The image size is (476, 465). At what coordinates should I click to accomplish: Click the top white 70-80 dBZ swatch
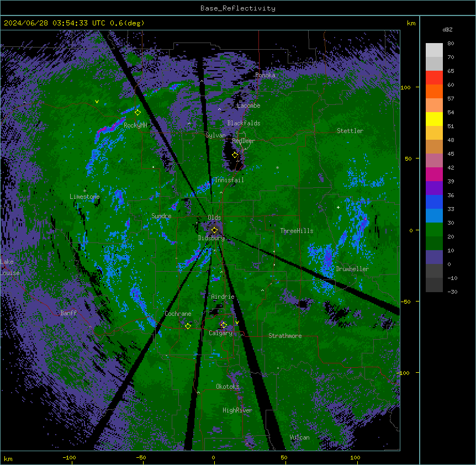[434, 50]
